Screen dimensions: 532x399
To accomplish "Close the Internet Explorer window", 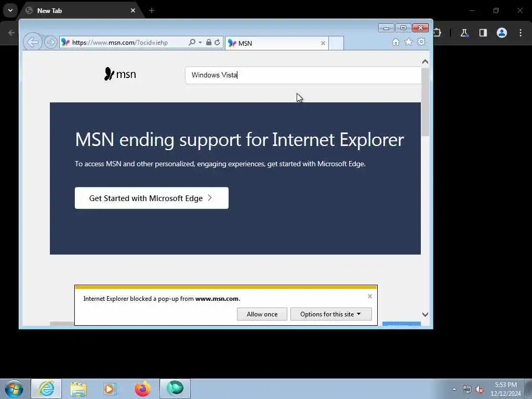I will (420, 28).
